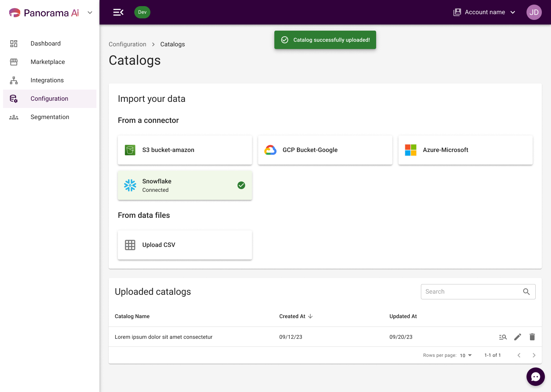Click the Snowflake connected checkmark icon
This screenshot has width=551, height=392.
[x=241, y=185]
